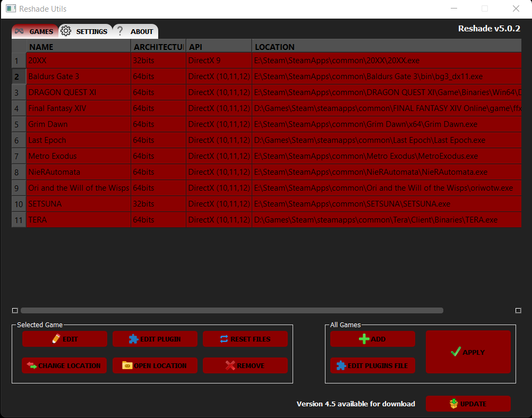Click the blue puzzle icon on Edit Plugin
Viewport: 532px width, 418px height.
[134, 339]
